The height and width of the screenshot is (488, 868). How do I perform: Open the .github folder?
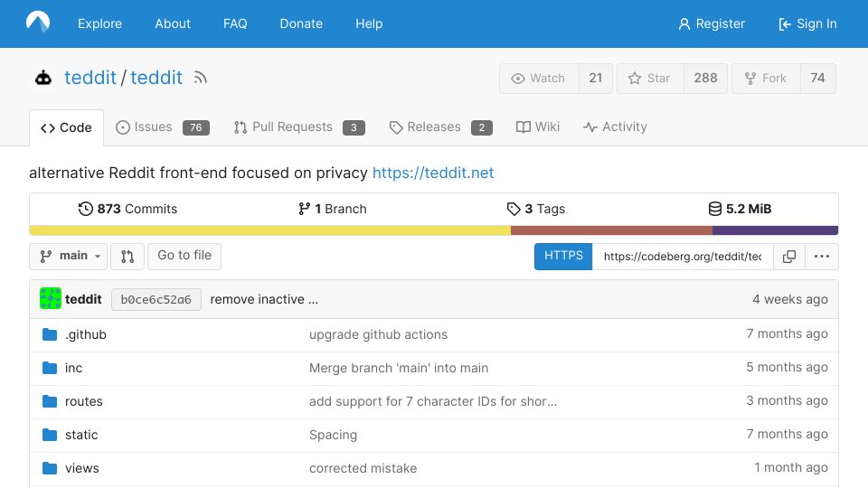85,334
